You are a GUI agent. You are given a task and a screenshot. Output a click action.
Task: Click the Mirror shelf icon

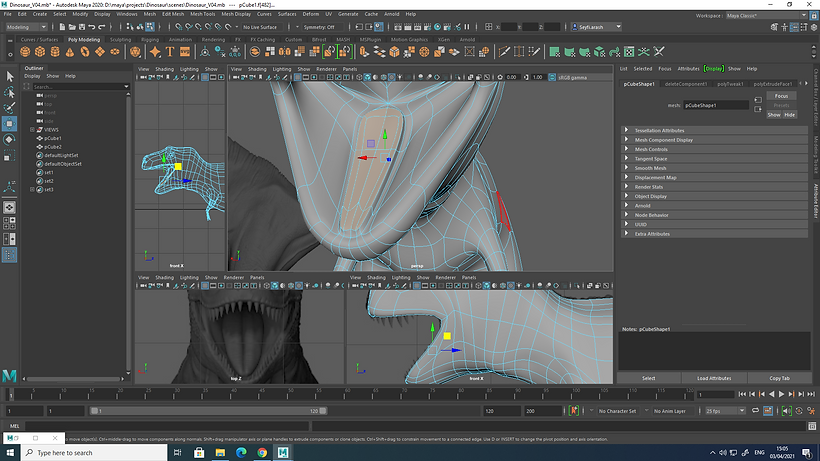(x=284, y=52)
